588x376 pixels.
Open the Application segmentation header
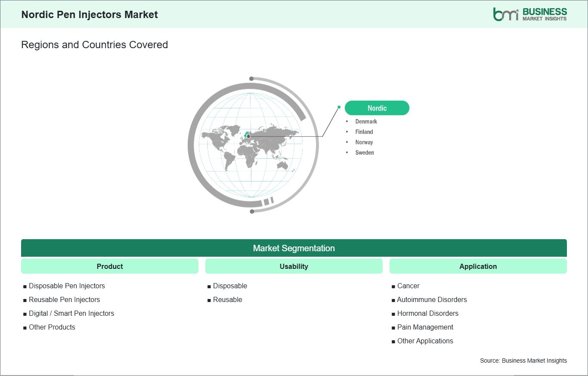478,266
